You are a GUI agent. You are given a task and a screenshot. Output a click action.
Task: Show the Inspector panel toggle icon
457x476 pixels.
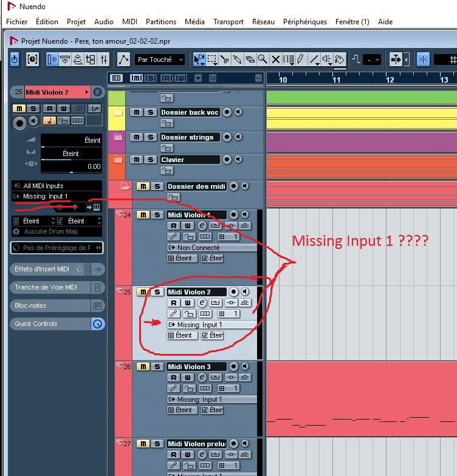click(x=52, y=59)
